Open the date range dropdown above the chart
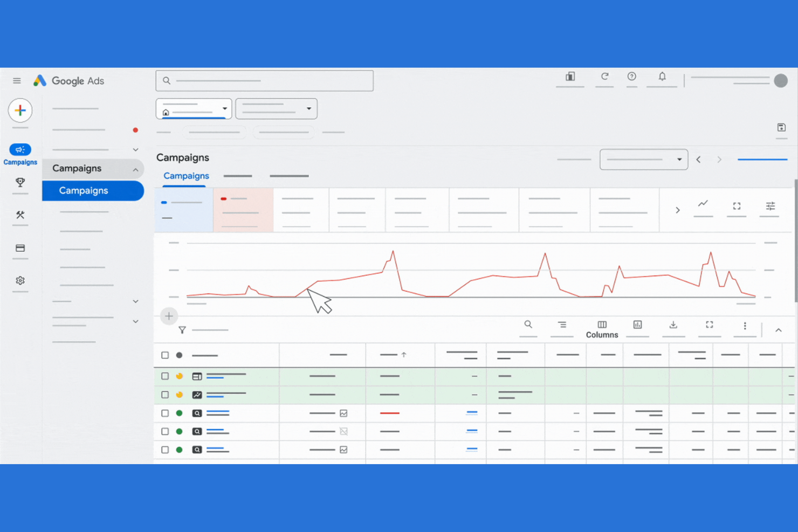 click(644, 159)
